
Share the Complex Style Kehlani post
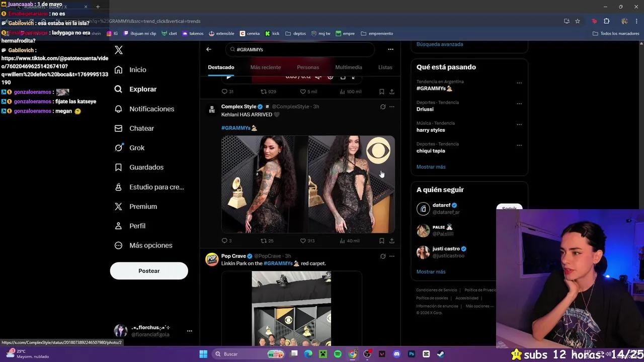coord(391,241)
